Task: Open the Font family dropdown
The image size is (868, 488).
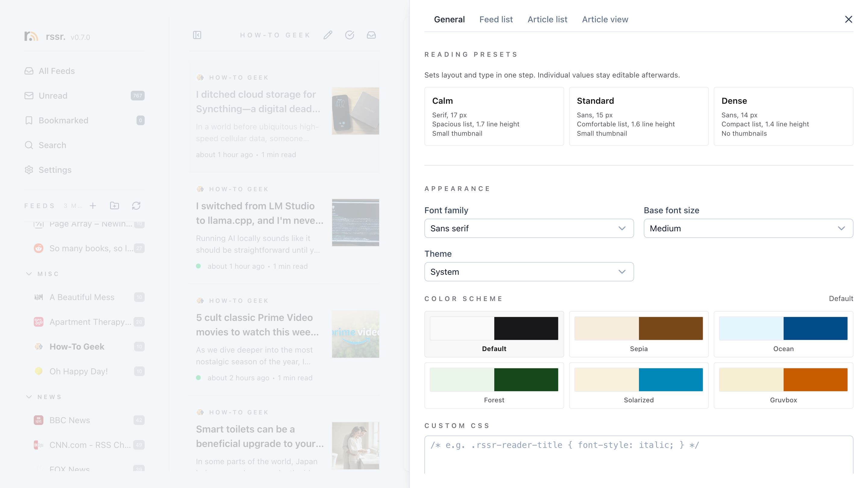Action: coord(529,228)
